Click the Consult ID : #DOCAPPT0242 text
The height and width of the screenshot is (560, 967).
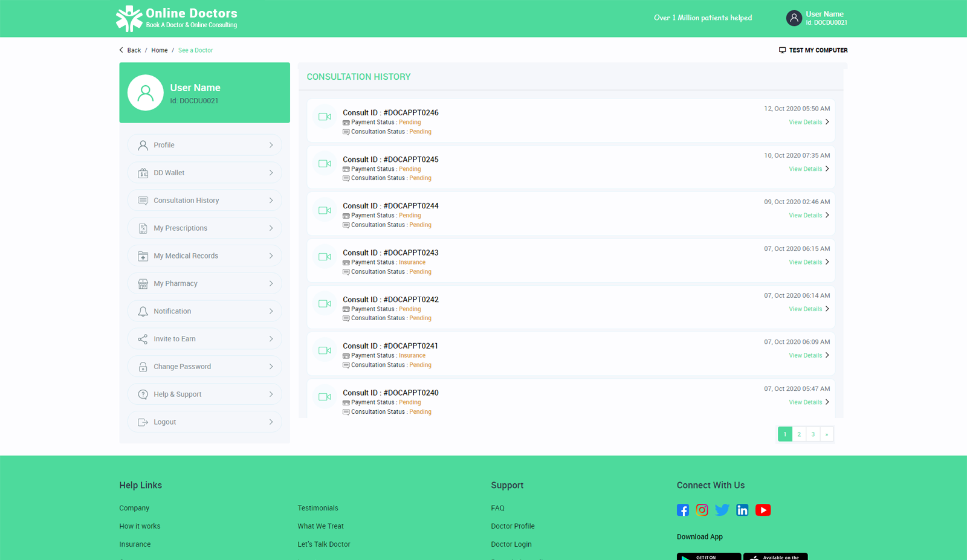click(x=390, y=300)
